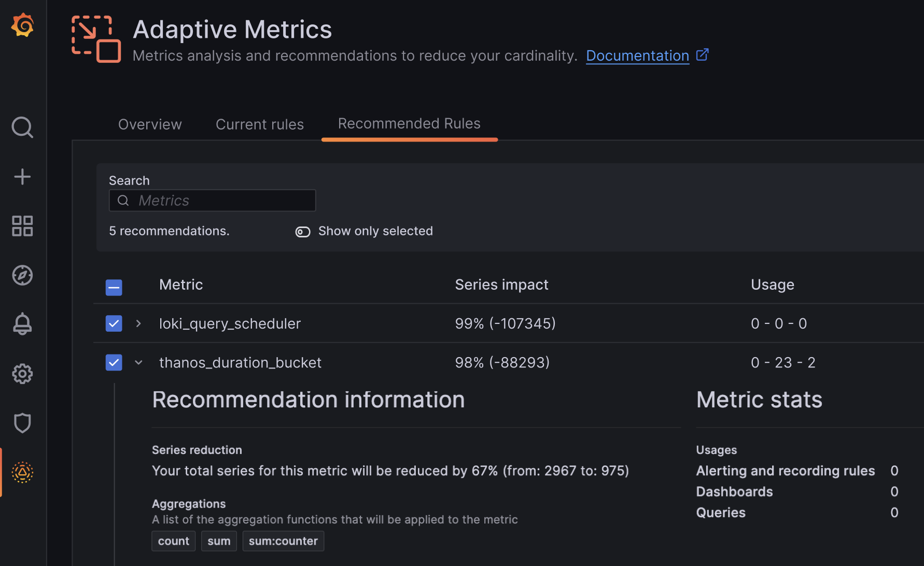This screenshot has width=924, height=566.
Task: Click the plus Create icon
Action: pyautogui.click(x=22, y=177)
